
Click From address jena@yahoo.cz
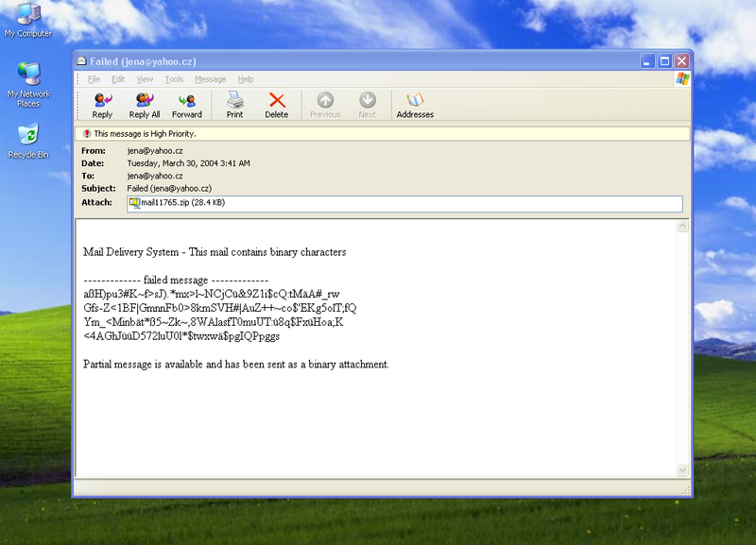click(155, 151)
